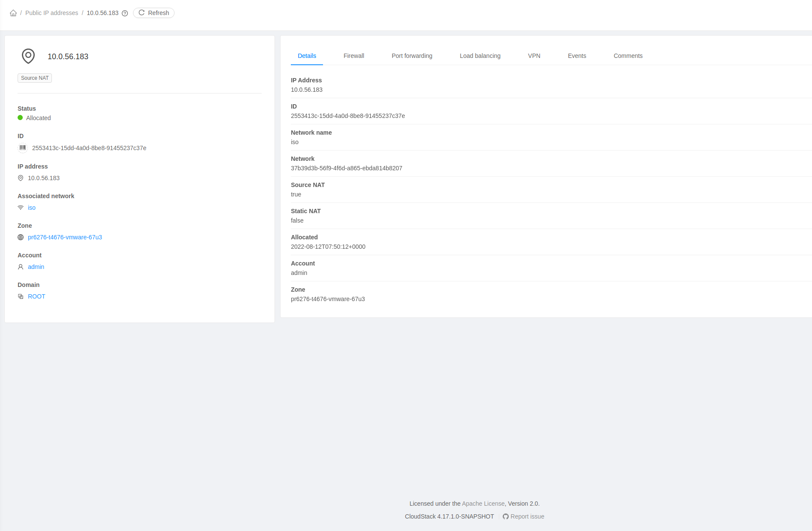View the Events tab
The width and height of the screenshot is (812, 531).
point(577,56)
